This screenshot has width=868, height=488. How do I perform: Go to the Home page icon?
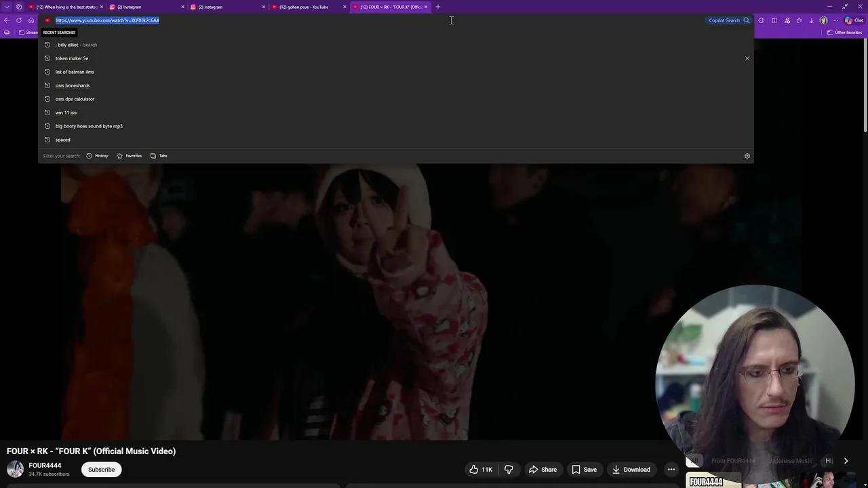pyautogui.click(x=31, y=20)
